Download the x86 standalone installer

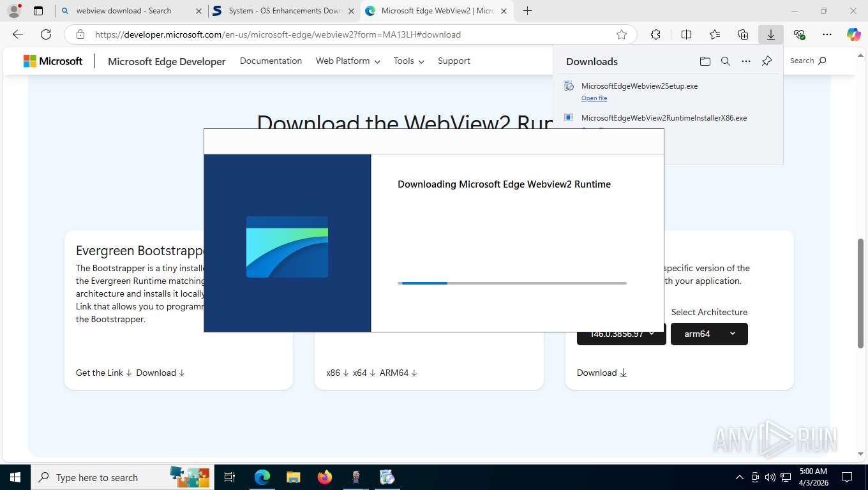pyautogui.click(x=337, y=373)
